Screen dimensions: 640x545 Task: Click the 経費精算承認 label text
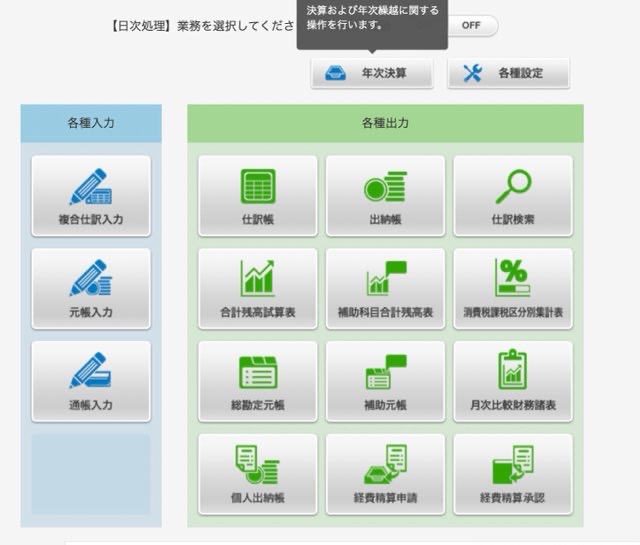coord(513,498)
